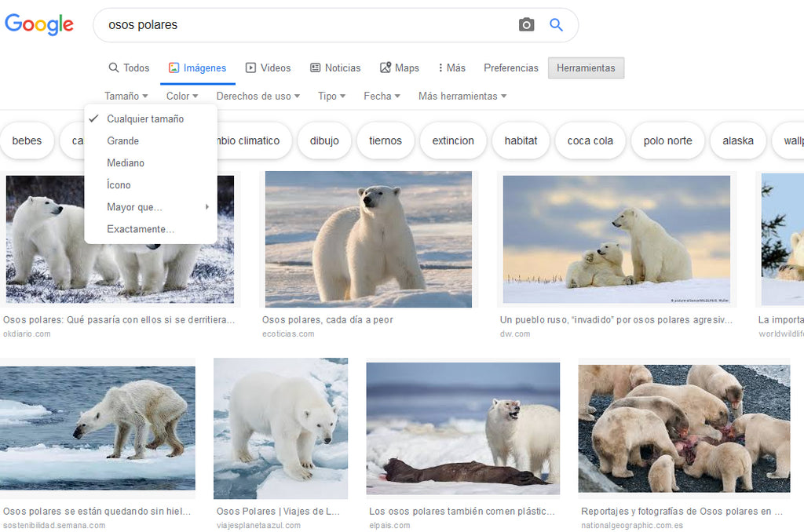This screenshot has width=804, height=532.
Task: Toggle the Herramientas button
Action: (586, 68)
